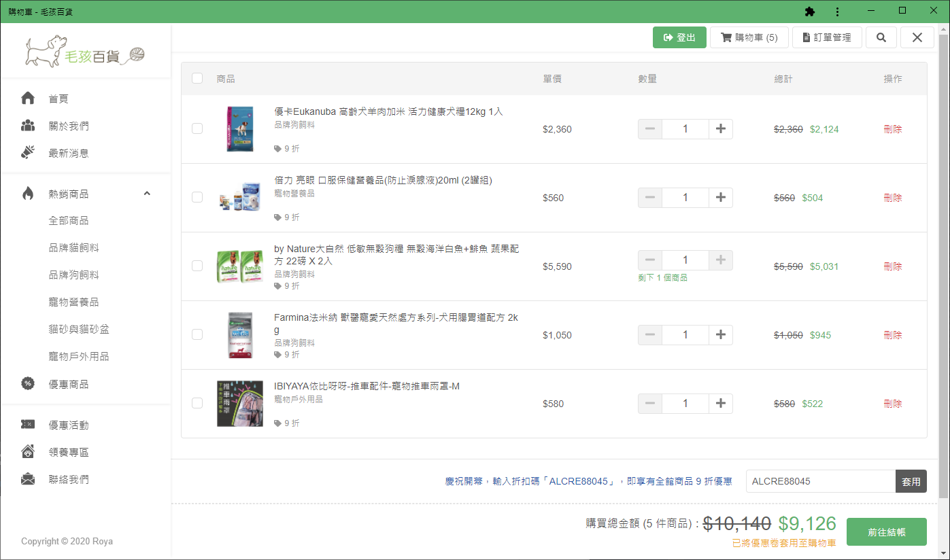Viewport: 950px width, 560px height.
Task: Increase quantity of IBIYAYA rain cover
Action: pos(721,404)
